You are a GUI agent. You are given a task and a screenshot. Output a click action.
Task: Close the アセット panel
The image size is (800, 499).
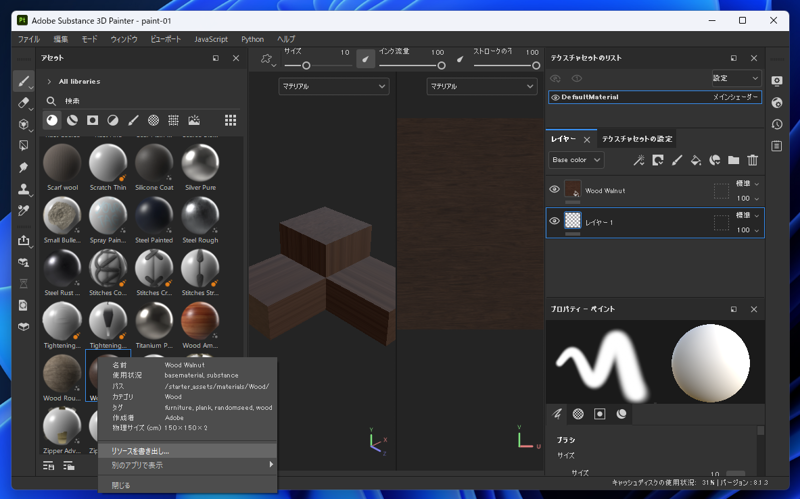[236, 58]
